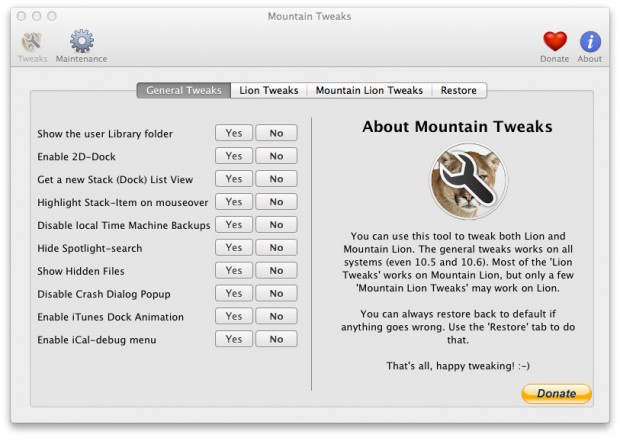Click the 'Show Hidden Files' label

click(81, 271)
